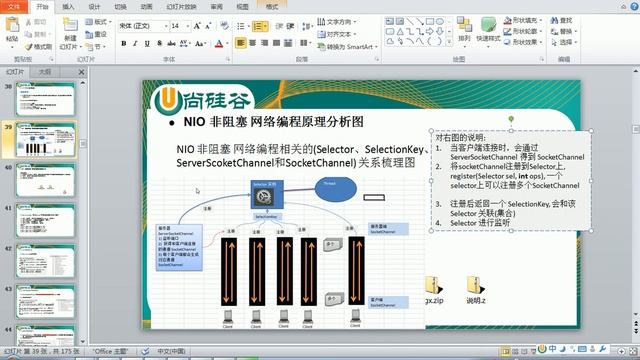Image resolution: width=640 pixels, height=360 pixels.
Task: Click the increase indent icon
Action: [290, 26]
